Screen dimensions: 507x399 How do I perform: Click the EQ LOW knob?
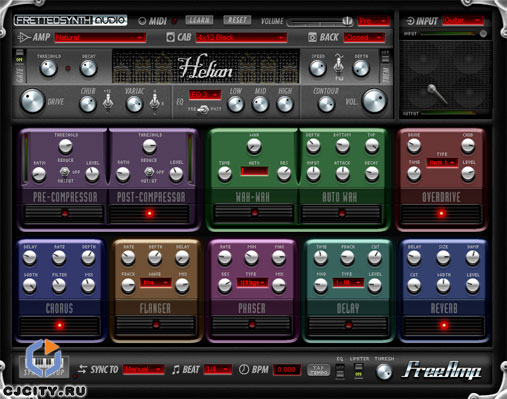tap(236, 104)
